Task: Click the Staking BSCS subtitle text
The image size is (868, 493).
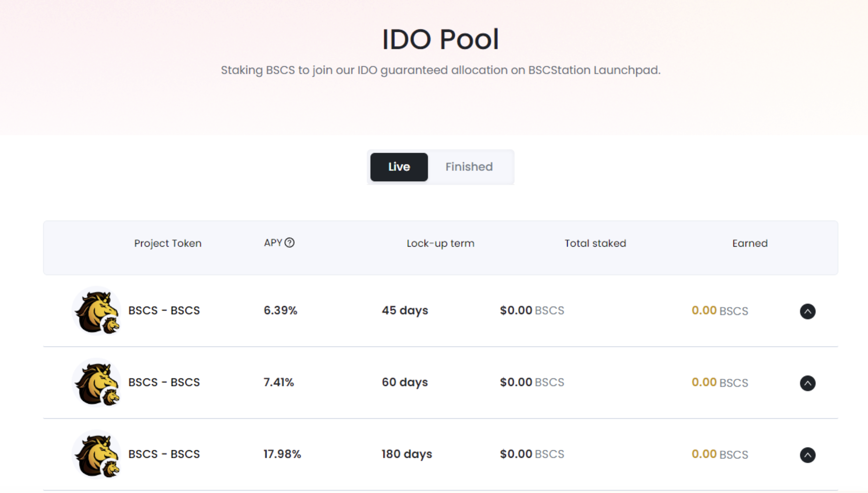Action: (x=441, y=70)
